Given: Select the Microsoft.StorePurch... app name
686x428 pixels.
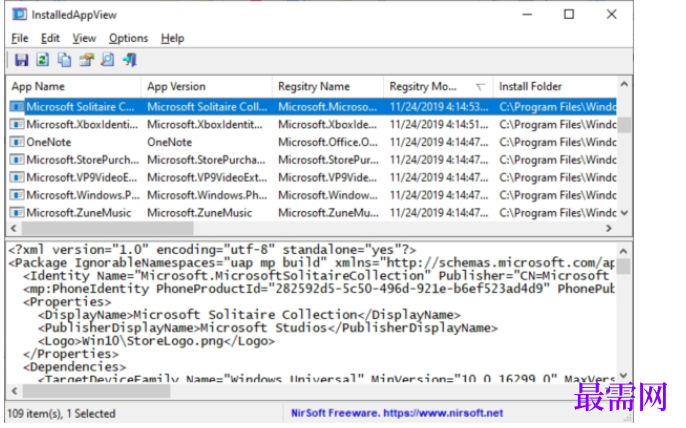Looking at the screenshot, I should click(x=82, y=160).
